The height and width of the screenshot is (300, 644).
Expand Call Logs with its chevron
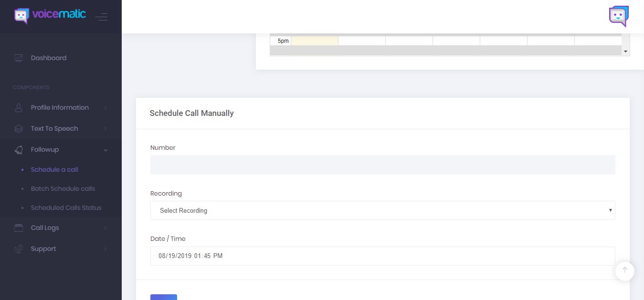click(106, 228)
